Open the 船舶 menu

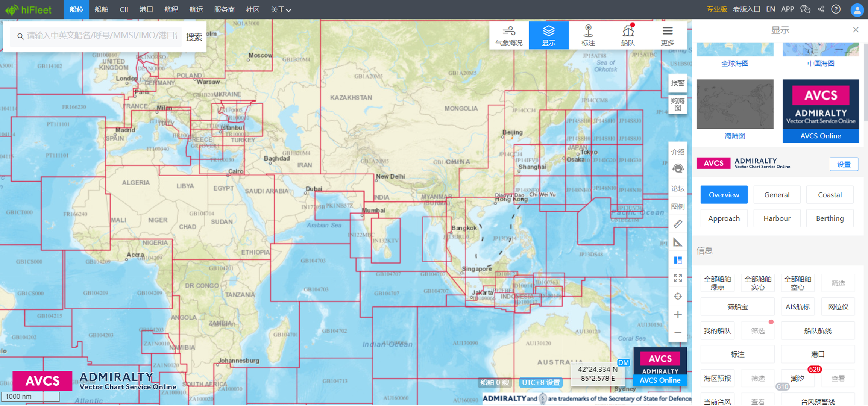(102, 9)
